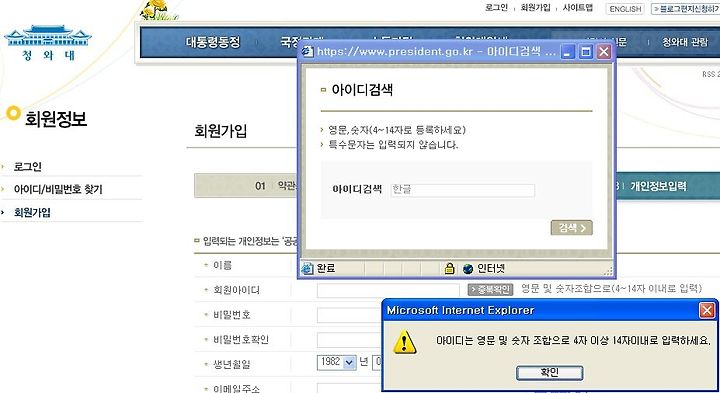The width and height of the screenshot is (720, 393).
Task: Select 회원가입 in the left sidebar
Action: pos(32,212)
